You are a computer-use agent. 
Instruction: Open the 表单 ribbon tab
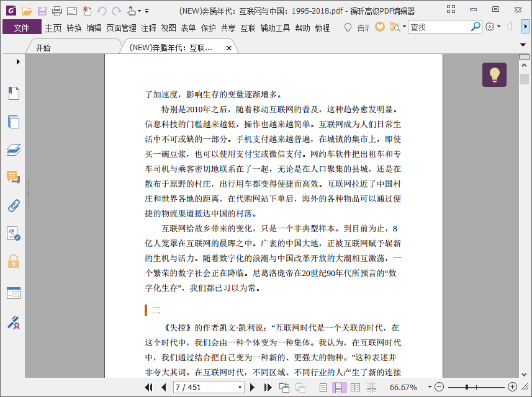(188, 28)
